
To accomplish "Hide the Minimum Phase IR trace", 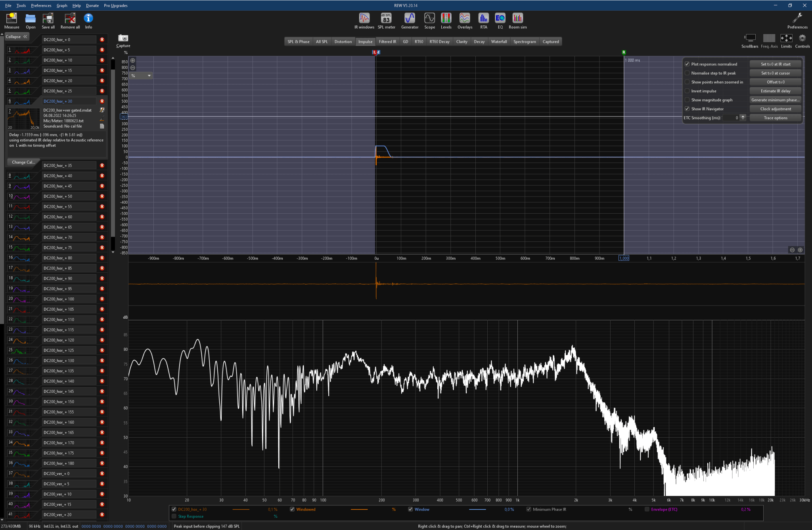I will click(x=529, y=509).
